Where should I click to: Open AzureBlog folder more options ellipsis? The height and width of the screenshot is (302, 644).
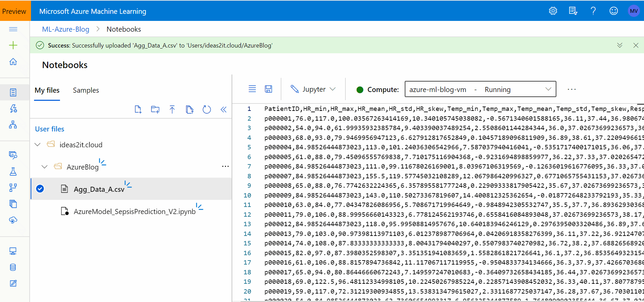[x=225, y=167]
